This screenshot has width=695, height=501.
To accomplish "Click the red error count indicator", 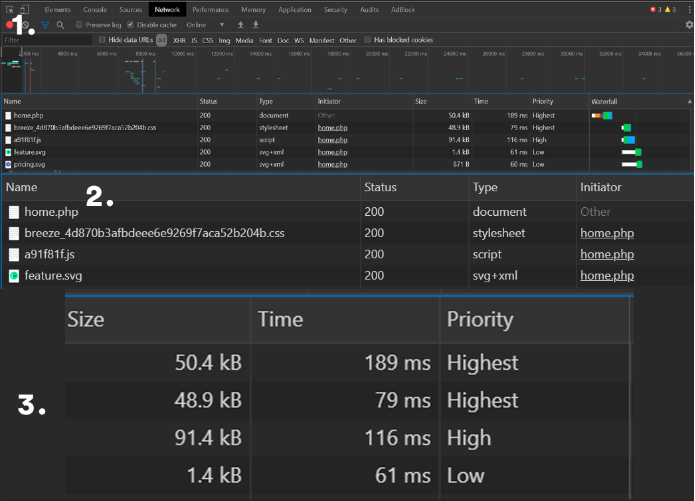I will click(655, 9).
